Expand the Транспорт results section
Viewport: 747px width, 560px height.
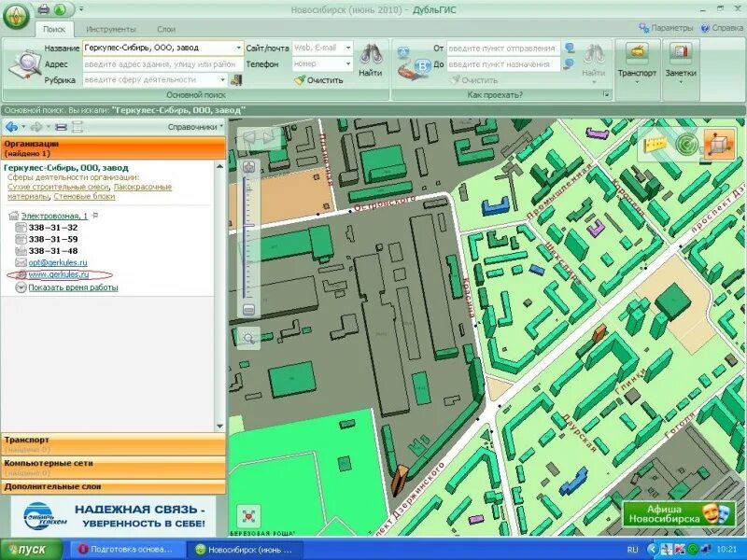tap(113, 444)
